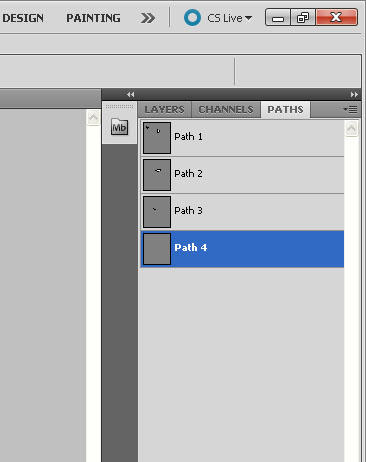This screenshot has height=462, width=366.
Task: Open the Mini Bridge panel icon
Action: 119,127
